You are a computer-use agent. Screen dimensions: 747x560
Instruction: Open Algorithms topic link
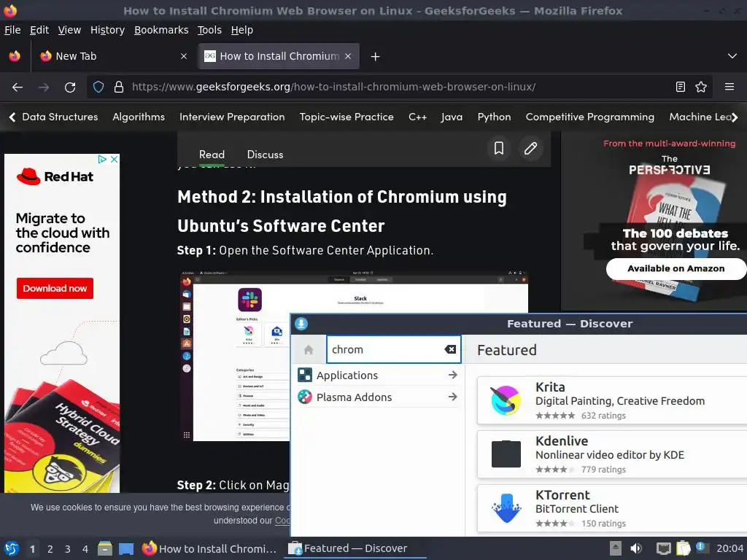pyautogui.click(x=139, y=117)
